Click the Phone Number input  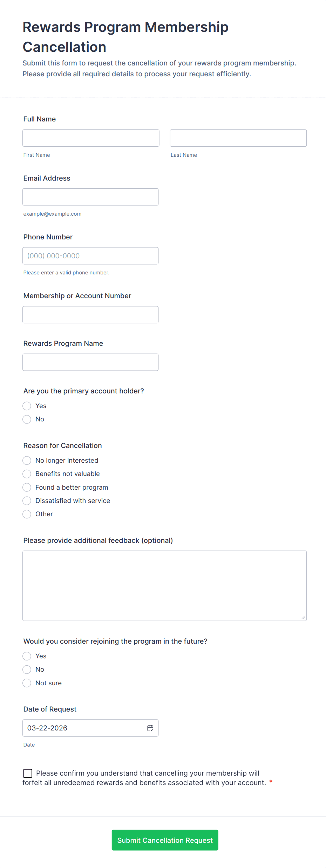(x=90, y=256)
